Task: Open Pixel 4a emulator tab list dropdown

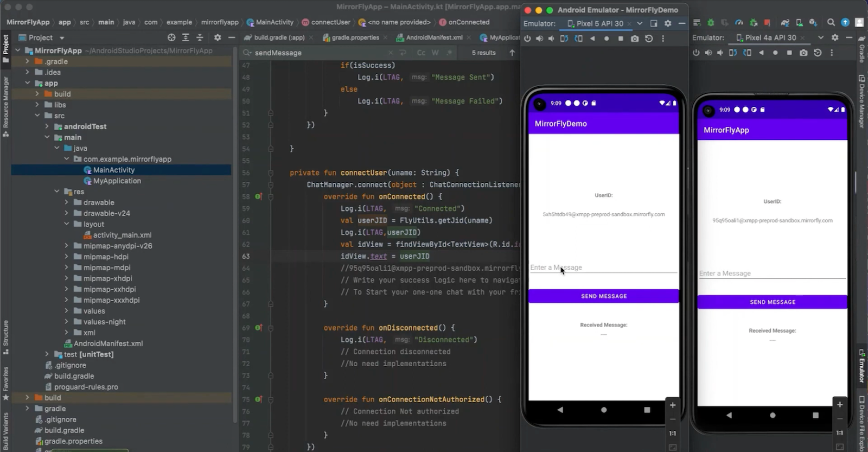Action: (821, 37)
